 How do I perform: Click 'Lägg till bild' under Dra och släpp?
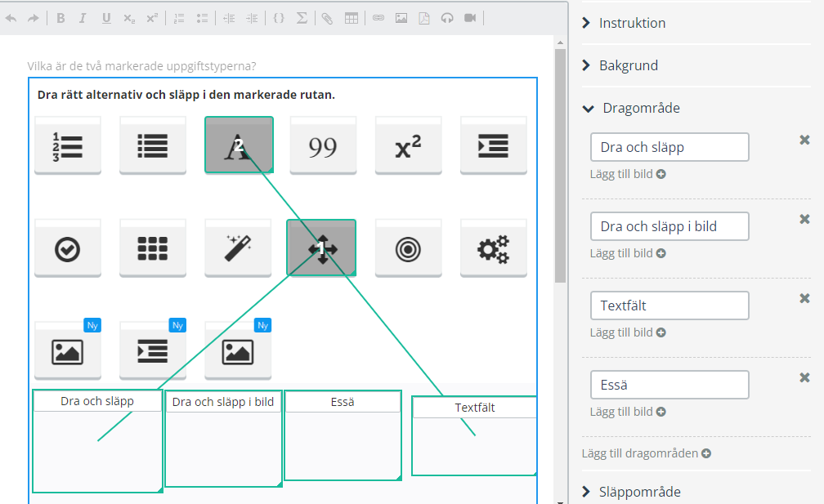click(x=628, y=174)
